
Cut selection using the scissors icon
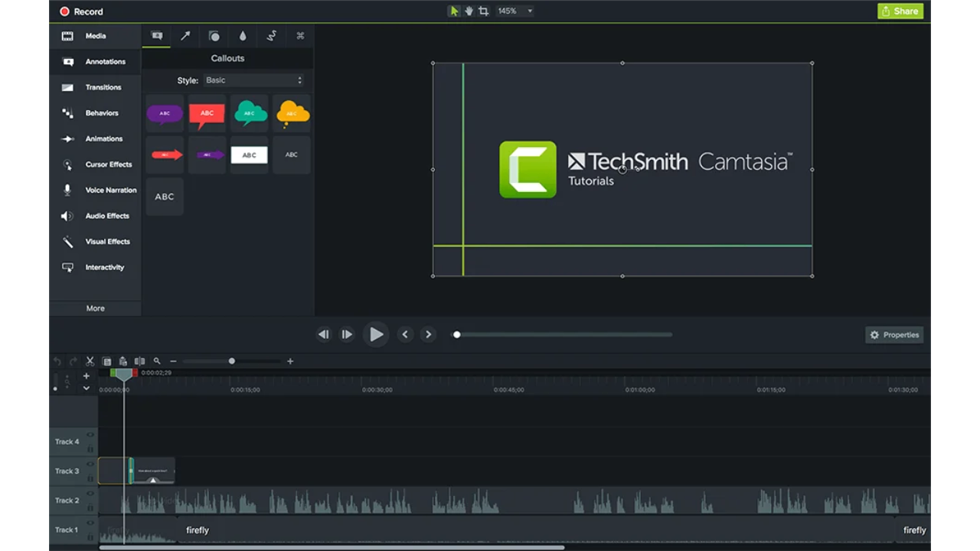[90, 360]
